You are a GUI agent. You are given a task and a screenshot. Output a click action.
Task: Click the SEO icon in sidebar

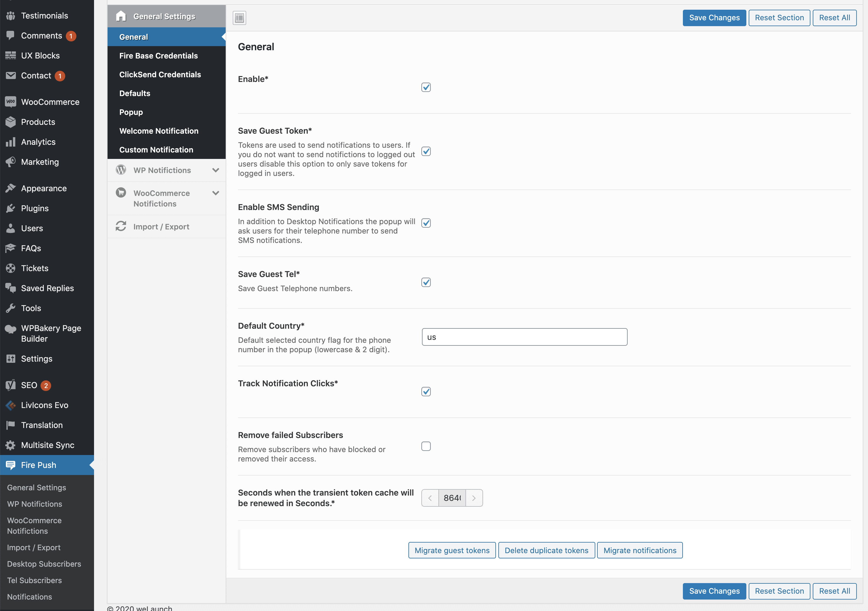10,385
